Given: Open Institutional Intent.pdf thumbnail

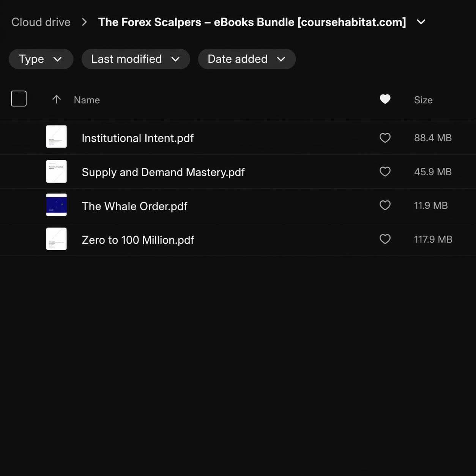Looking at the screenshot, I should click(57, 137).
